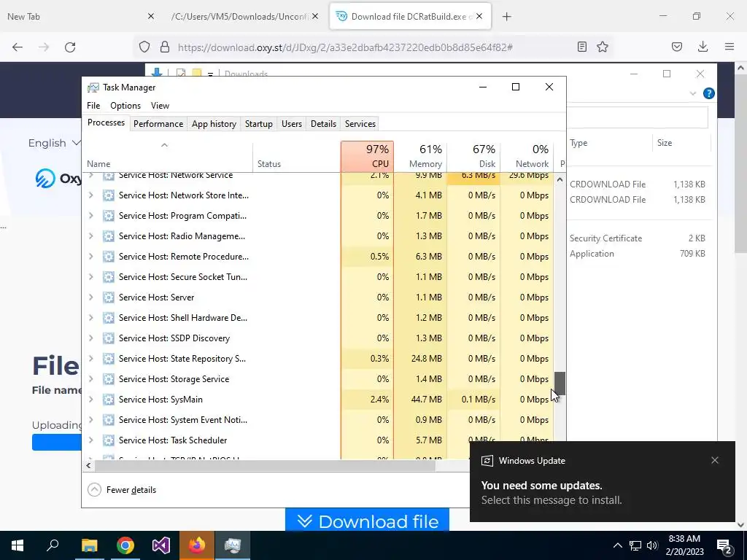Click the Service Host: SysMain gear icon
The width and height of the screenshot is (747, 560).
click(109, 400)
